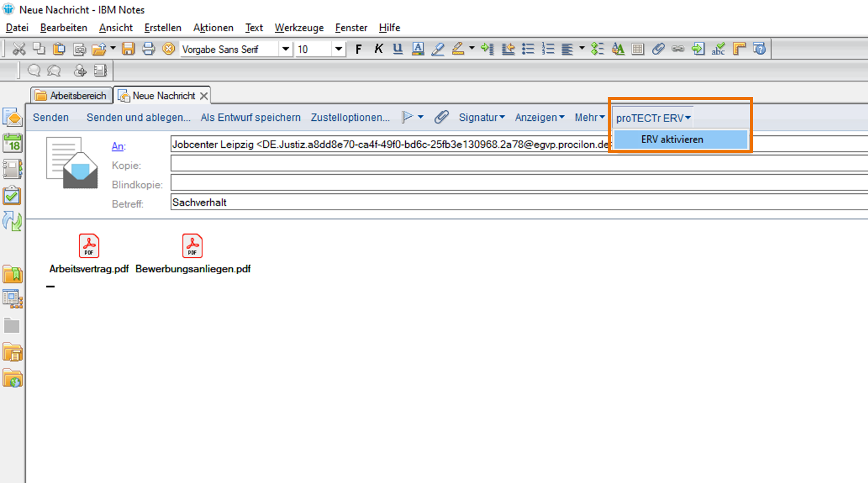This screenshot has width=868, height=483.
Task: Expand the Signatur dropdown
Action: 481,117
